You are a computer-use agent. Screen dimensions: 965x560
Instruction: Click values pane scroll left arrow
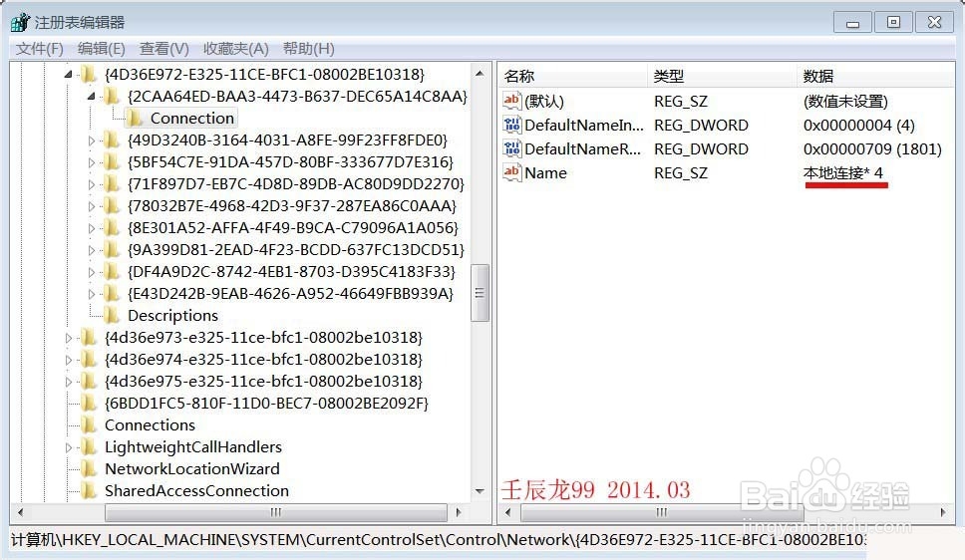pos(507,512)
